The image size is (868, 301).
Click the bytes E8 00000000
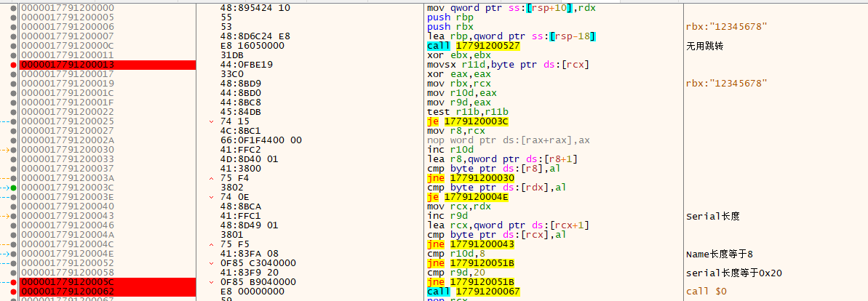pos(252,291)
